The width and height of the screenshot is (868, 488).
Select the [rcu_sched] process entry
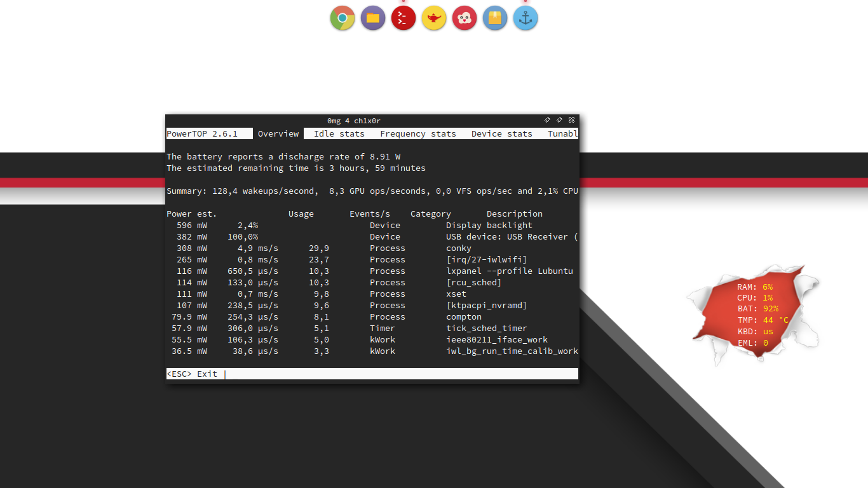[474, 282]
